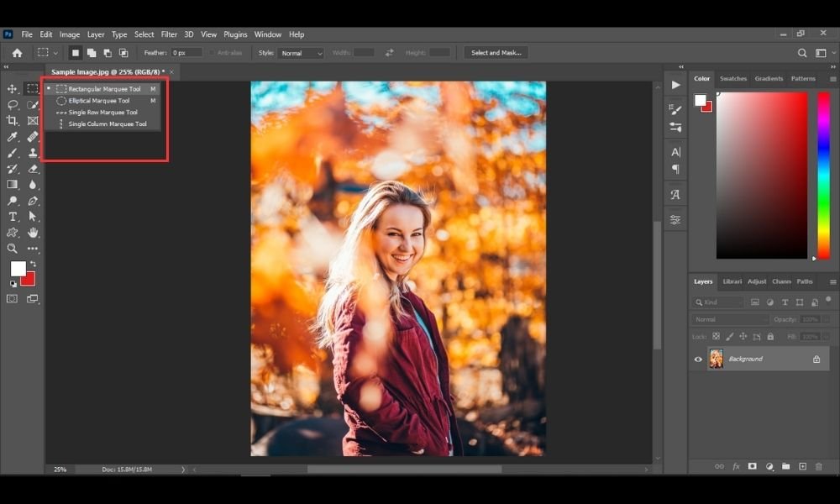Open the Style Normal dropdown

[301, 53]
